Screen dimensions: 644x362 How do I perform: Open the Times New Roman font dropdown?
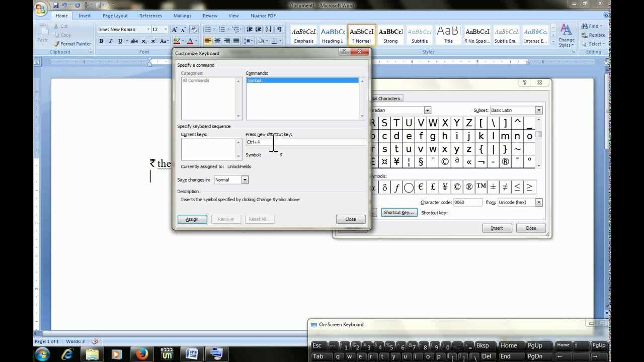(x=148, y=30)
